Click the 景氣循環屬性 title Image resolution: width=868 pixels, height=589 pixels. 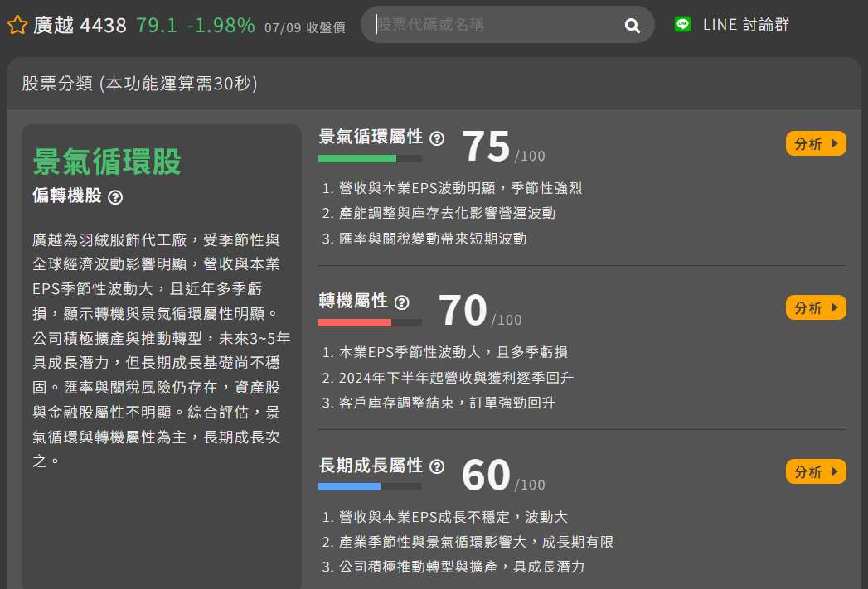[371, 137]
